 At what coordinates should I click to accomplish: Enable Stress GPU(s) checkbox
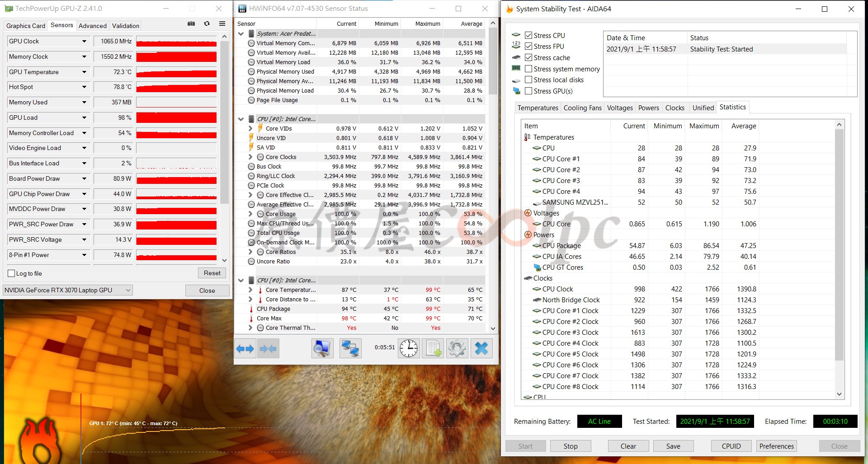click(x=528, y=91)
